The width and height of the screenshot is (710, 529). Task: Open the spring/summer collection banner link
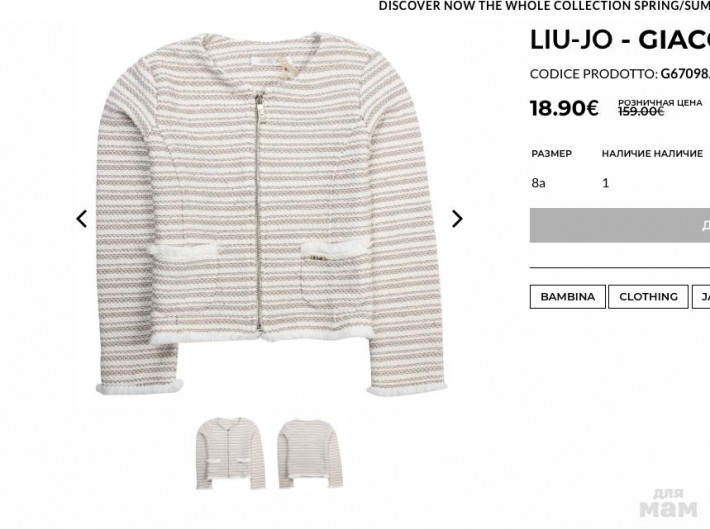[x=544, y=6]
